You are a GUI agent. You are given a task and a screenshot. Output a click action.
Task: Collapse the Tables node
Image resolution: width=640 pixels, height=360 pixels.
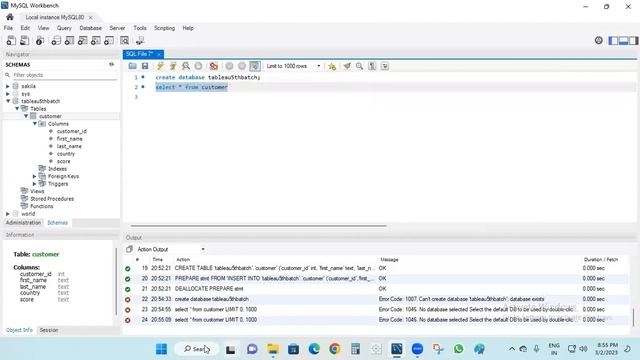(x=17, y=109)
